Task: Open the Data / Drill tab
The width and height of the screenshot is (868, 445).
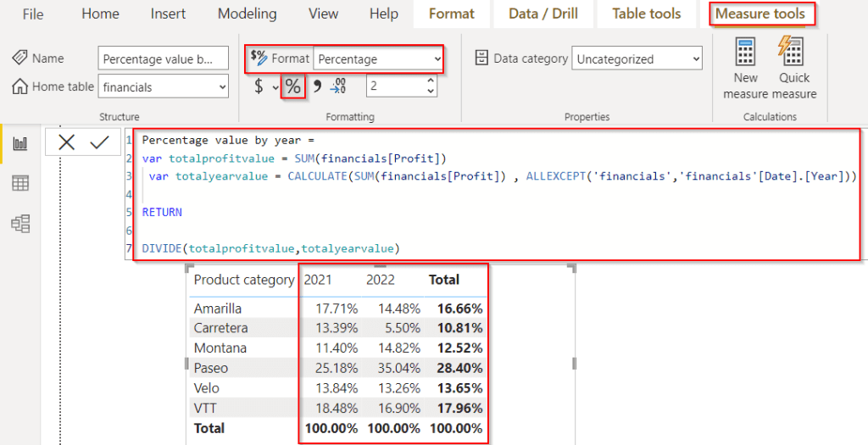Action: 543,14
